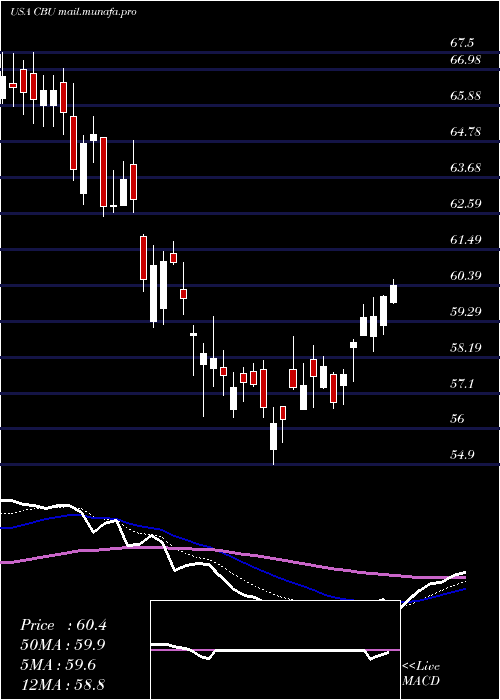Click the 65.88 price axis label
The height and width of the screenshot is (700, 500).
pyautogui.click(x=465, y=96)
